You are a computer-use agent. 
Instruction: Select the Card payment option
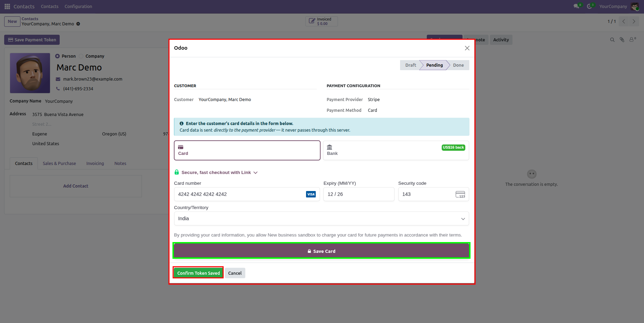pos(247,150)
